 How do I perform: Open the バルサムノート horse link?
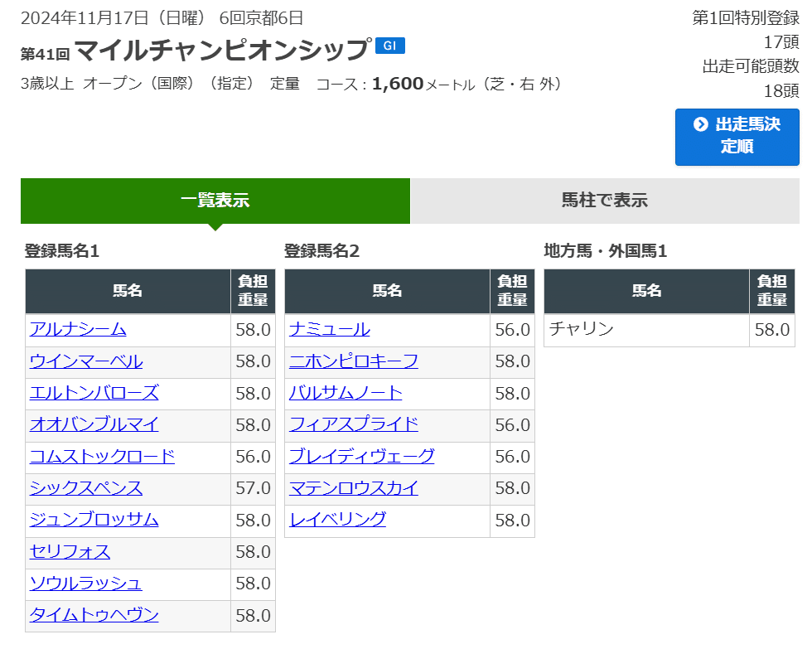click(x=346, y=393)
